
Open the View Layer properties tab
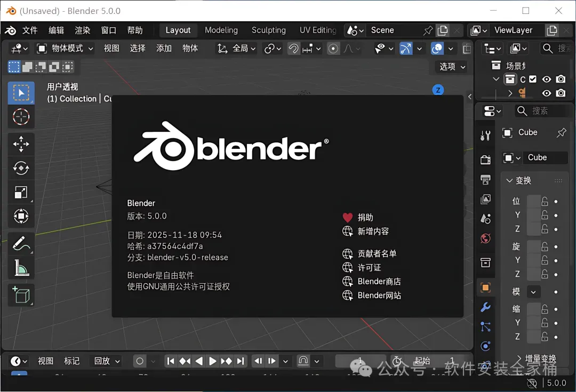[485, 199]
